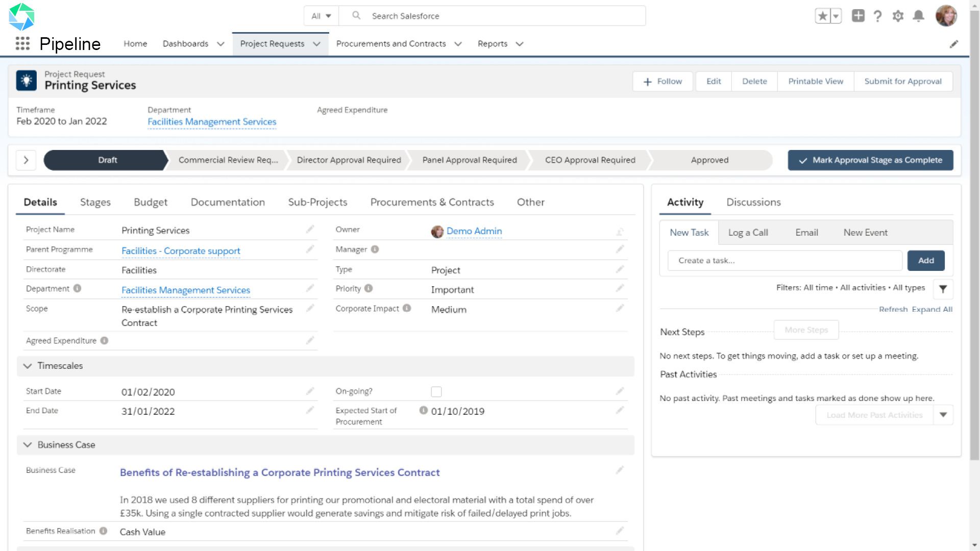Click the Project Request lightbulb icon
Image resolution: width=980 pixels, height=551 pixels.
click(27, 81)
